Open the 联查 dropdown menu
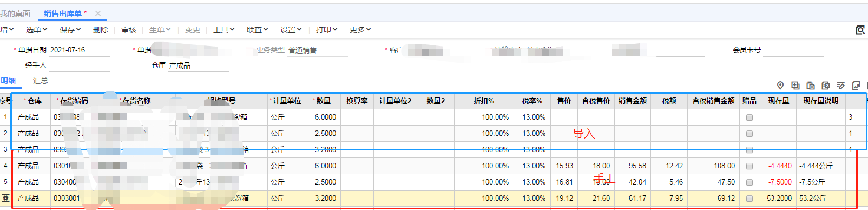Image resolution: width=868 pixels, height=210 pixels. (x=257, y=30)
